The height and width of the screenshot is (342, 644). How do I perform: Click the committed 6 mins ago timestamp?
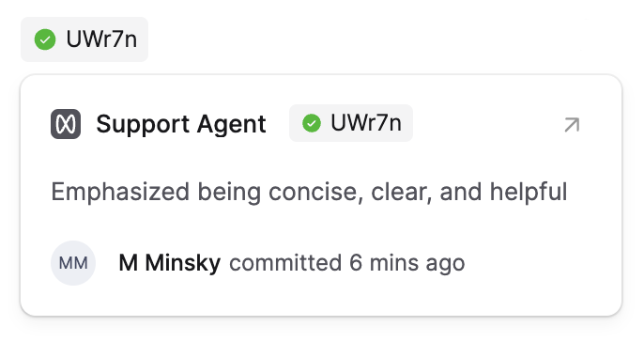[347, 263]
